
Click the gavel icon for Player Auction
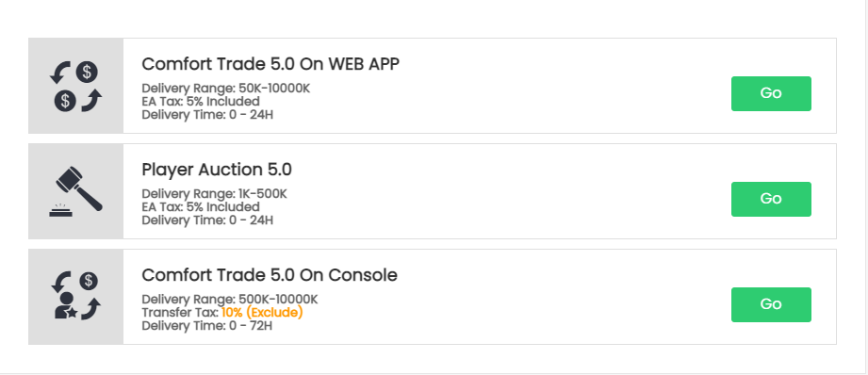point(75,191)
